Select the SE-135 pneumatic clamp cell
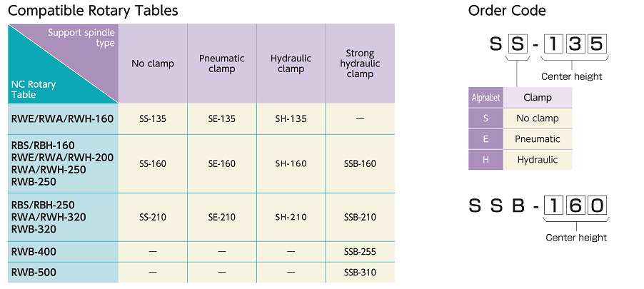The width and height of the screenshot is (644, 289). coord(222,119)
